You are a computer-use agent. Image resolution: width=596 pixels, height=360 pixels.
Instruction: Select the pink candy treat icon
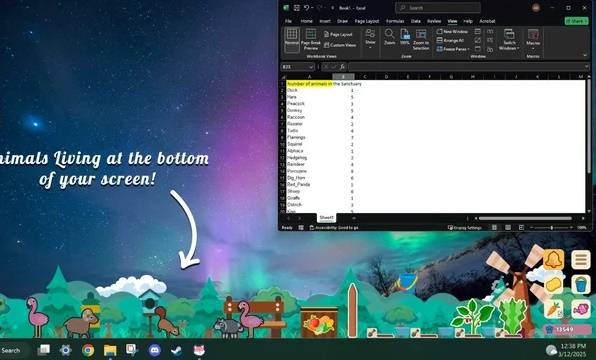[x=580, y=309]
